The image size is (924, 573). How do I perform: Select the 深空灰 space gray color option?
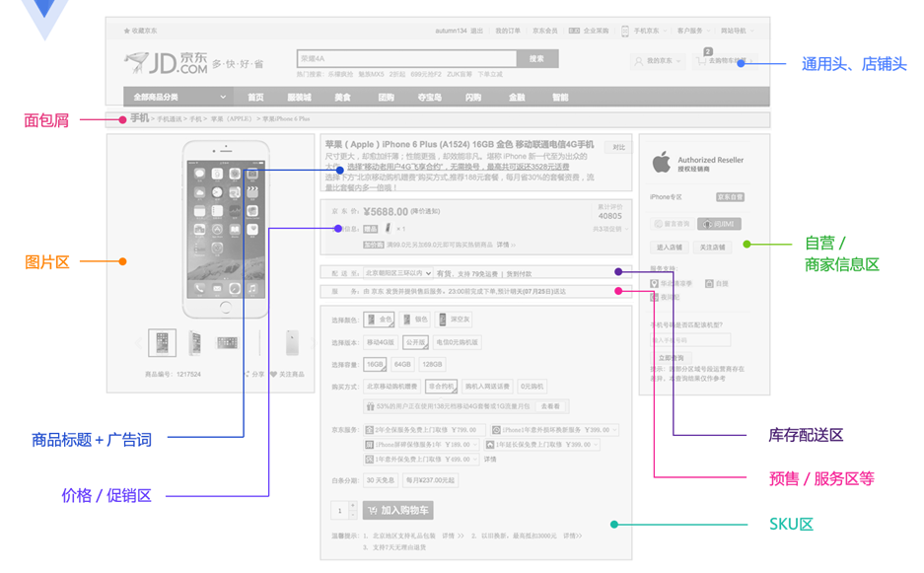[x=454, y=320]
